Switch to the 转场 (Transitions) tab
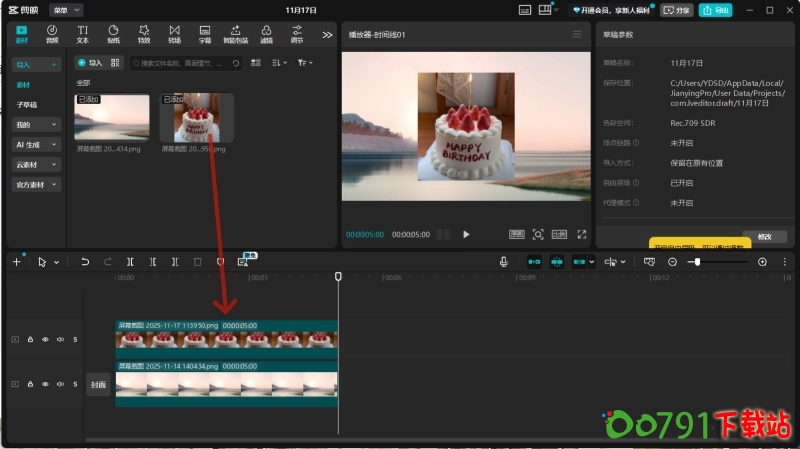Screen dimensions: 800x449 coord(175,34)
